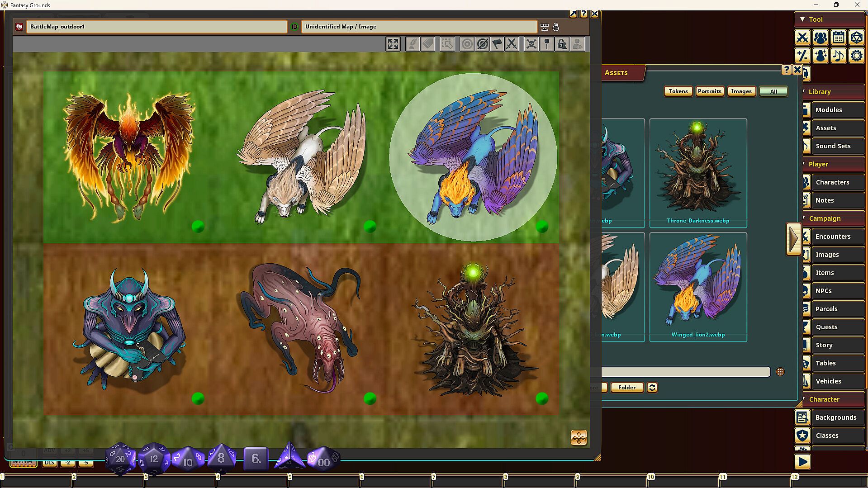
Task: Click the map window pop-out arrow icon
Action: pos(573,14)
